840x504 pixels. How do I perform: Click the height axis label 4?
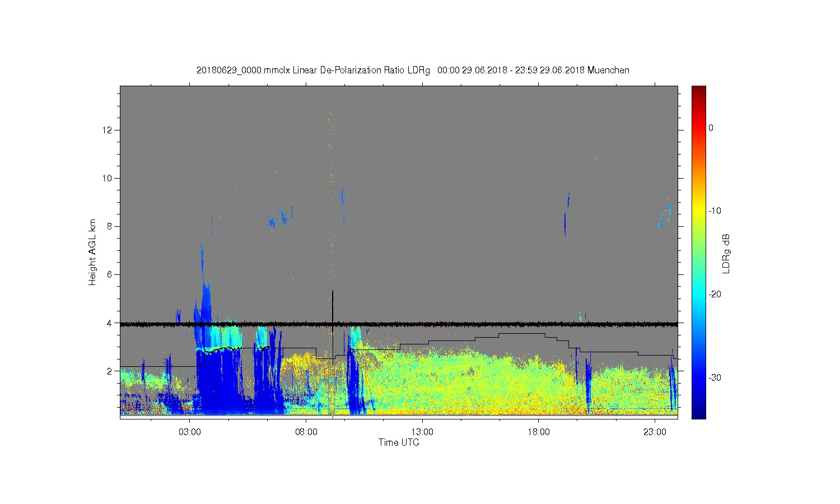pyautogui.click(x=111, y=323)
